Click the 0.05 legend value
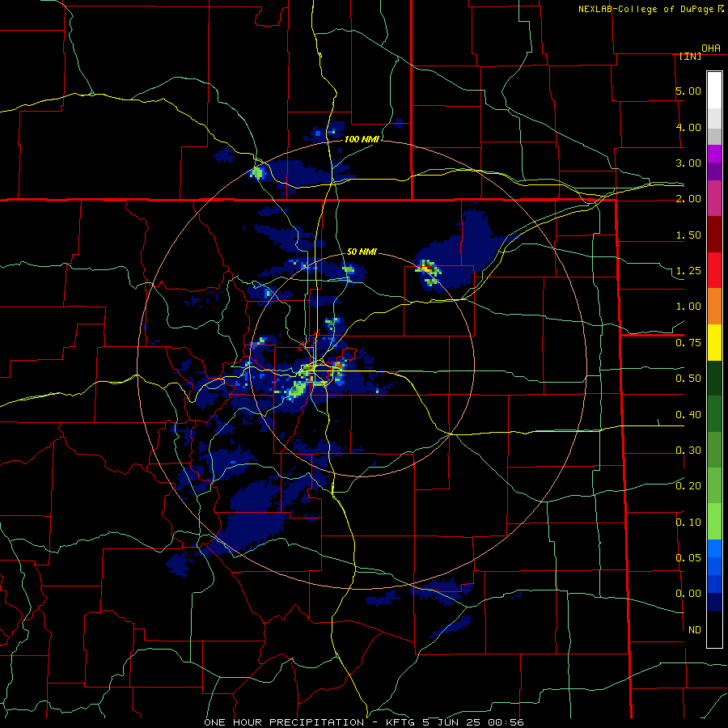This screenshot has width=728, height=728. (x=688, y=558)
